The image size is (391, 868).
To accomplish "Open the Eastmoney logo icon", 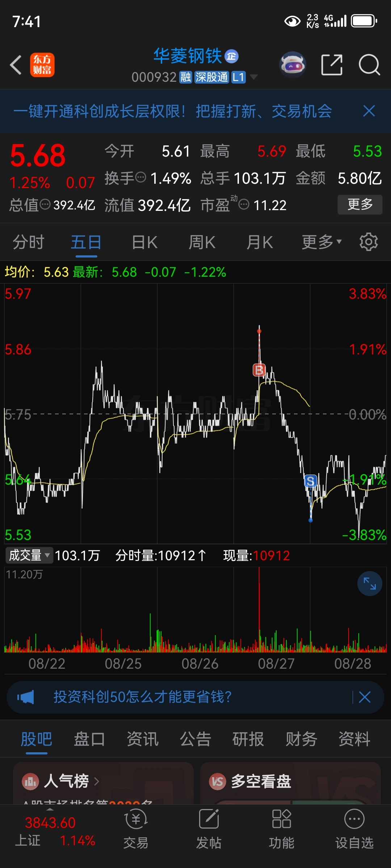I will 42,65.
